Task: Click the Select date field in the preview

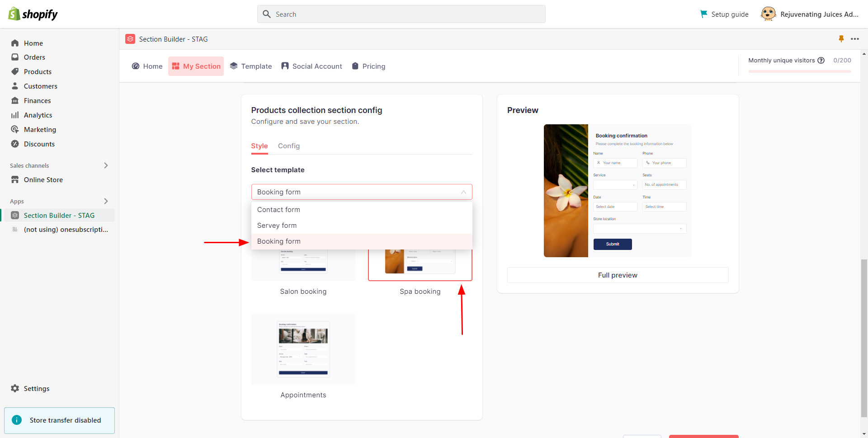Action: click(615, 207)
